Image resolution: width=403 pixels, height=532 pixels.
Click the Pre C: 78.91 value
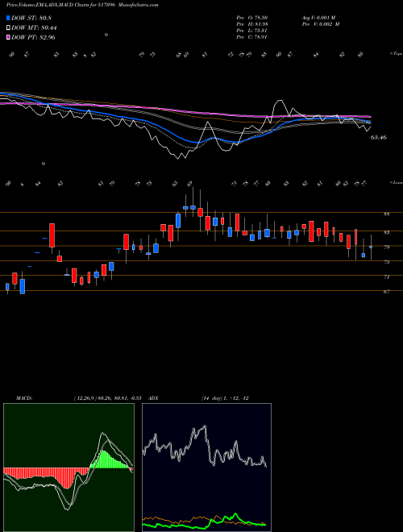pyautogui.click(x=251, y=37)
